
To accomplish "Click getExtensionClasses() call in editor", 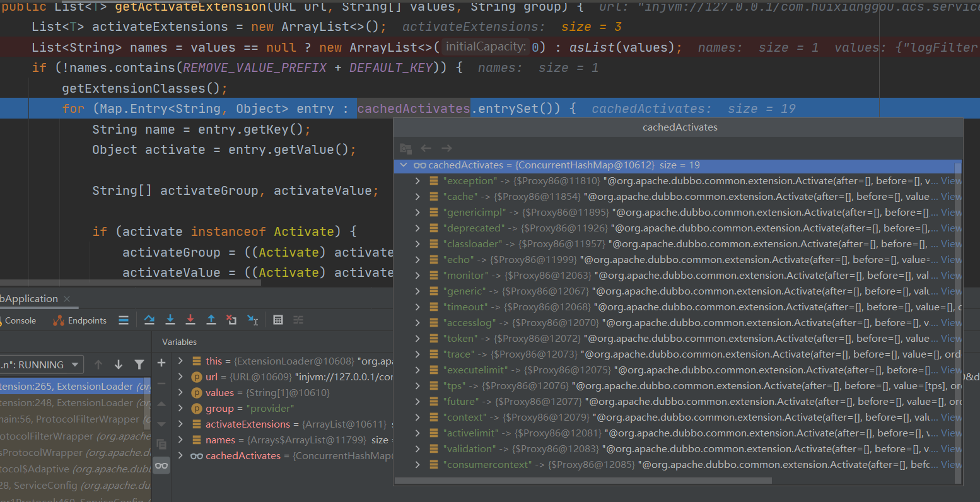I will pyautogui.click(x=144, y=88).
